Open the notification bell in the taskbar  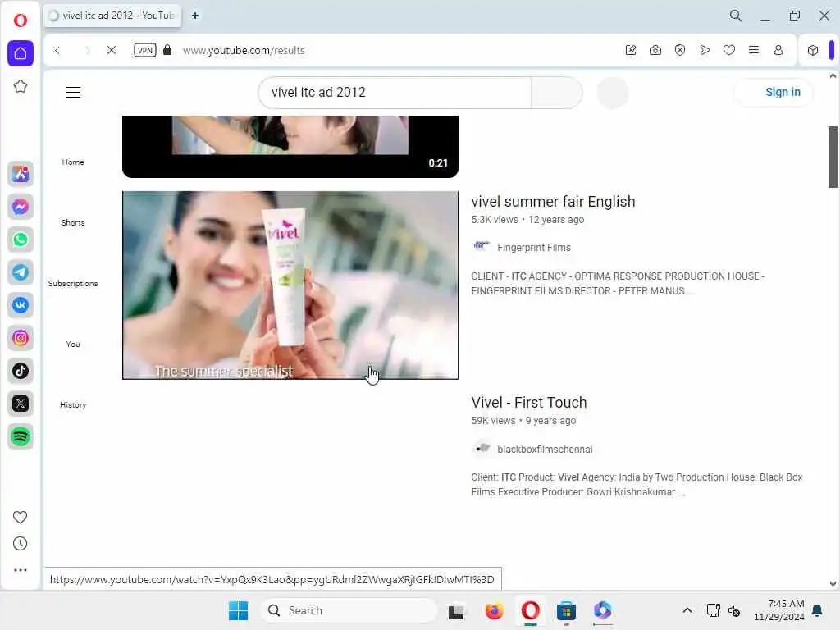tap(818, 610)
